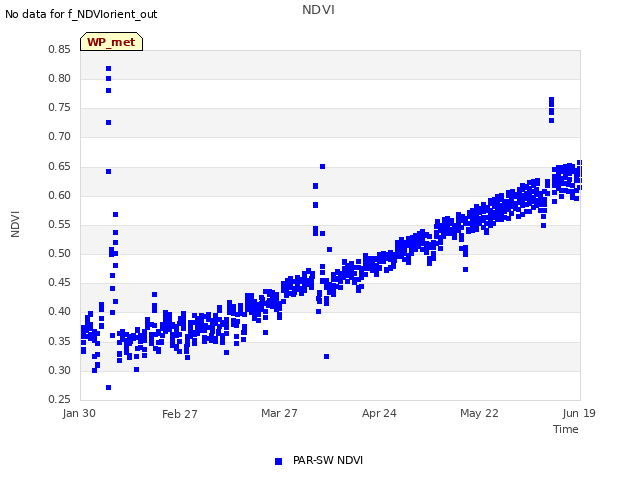
Task: Click the Feb 27 x-axis label
Action: 180,414
